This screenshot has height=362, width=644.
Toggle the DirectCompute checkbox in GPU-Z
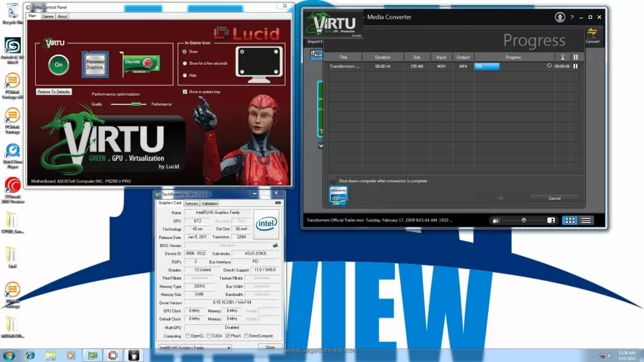point(246,336)
